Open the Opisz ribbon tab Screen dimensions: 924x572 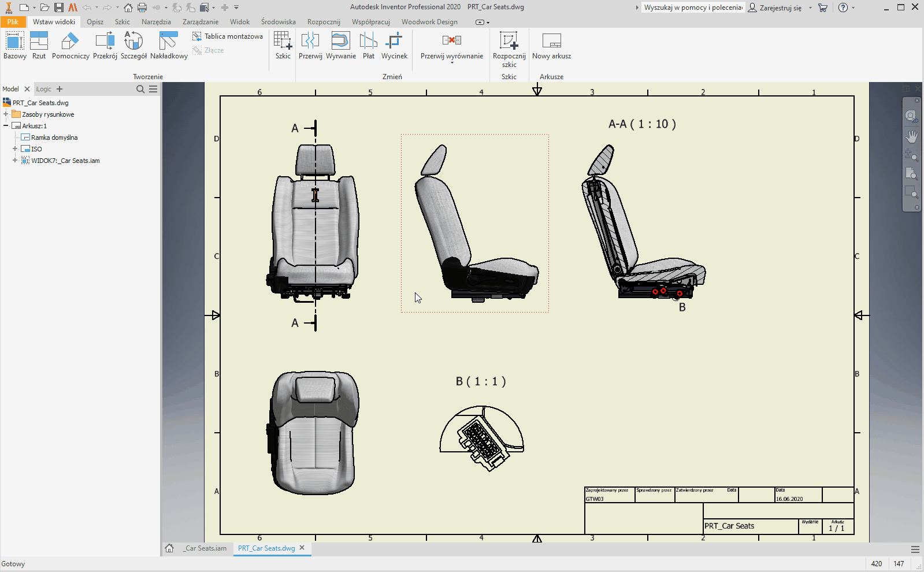pyautogui.click(x=95, y=22)
